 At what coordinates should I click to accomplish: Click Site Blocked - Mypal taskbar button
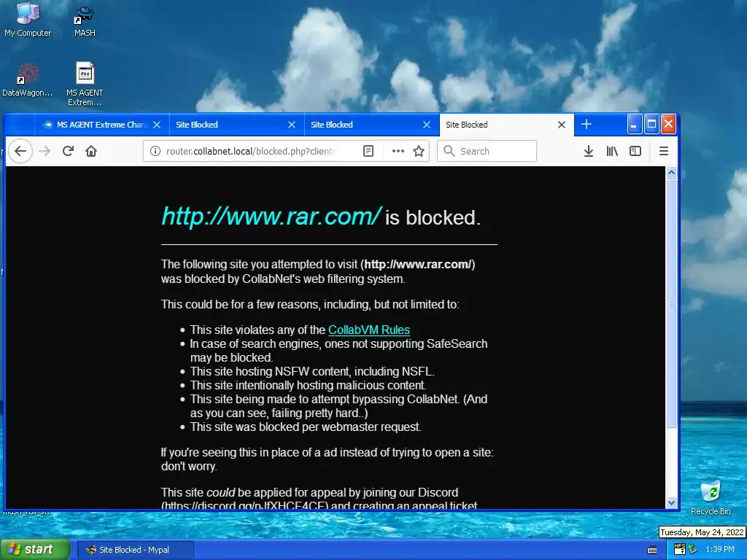135,550
